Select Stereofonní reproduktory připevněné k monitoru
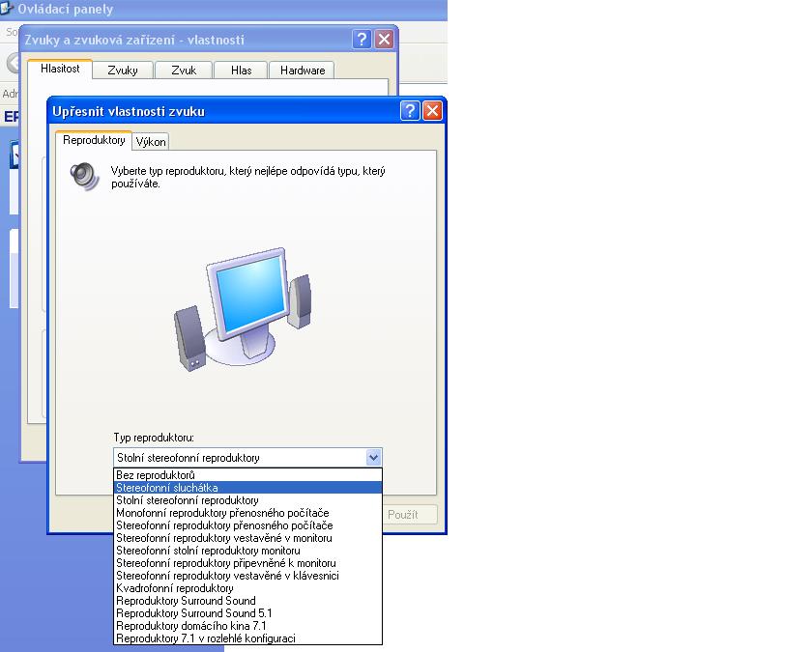 (247, 563)
